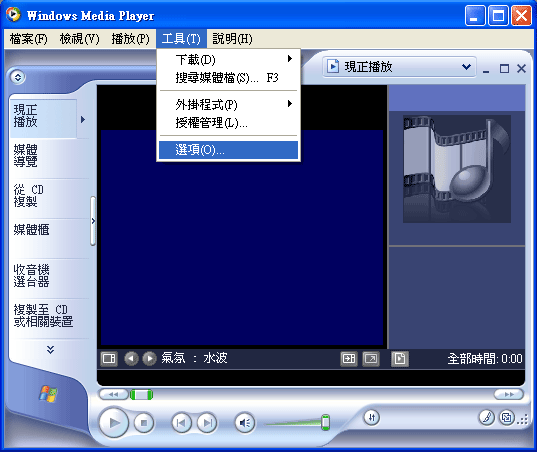Viewport: 537px width, 452px height.
Task: Open visualization options icon left of arrows
Action: click(109, 359)
